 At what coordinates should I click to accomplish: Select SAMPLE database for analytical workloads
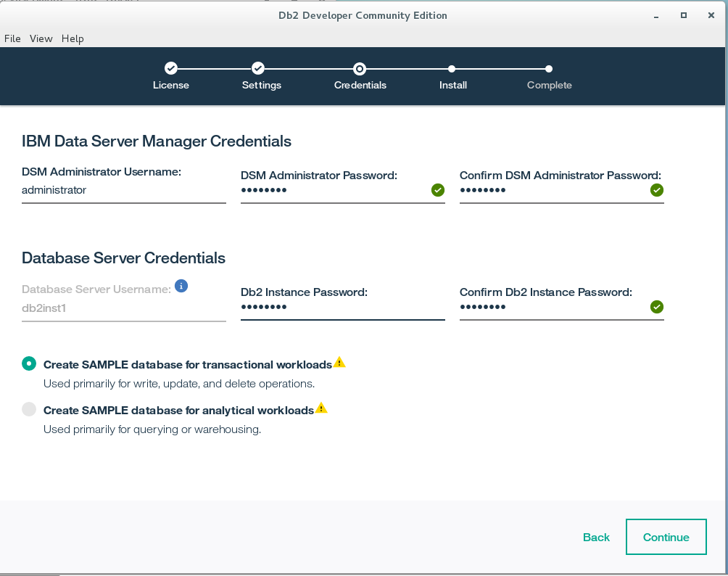tap(29, 409)
